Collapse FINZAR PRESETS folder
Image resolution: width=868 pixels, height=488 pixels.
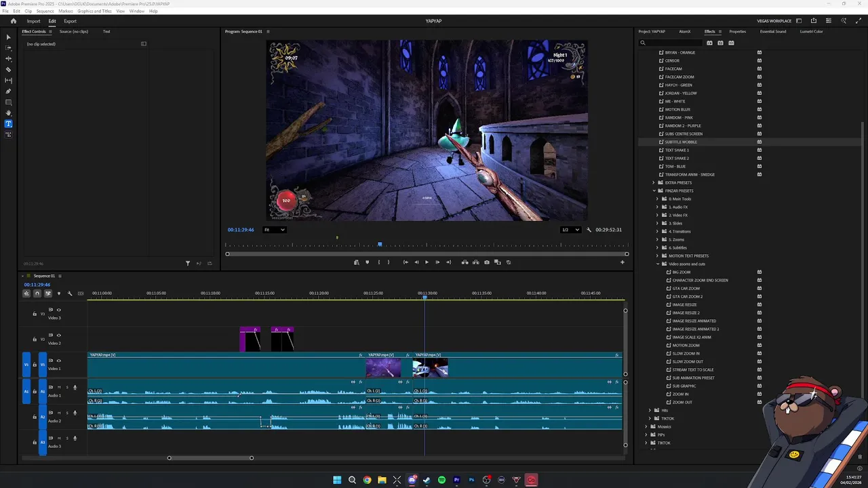point(654,190)
